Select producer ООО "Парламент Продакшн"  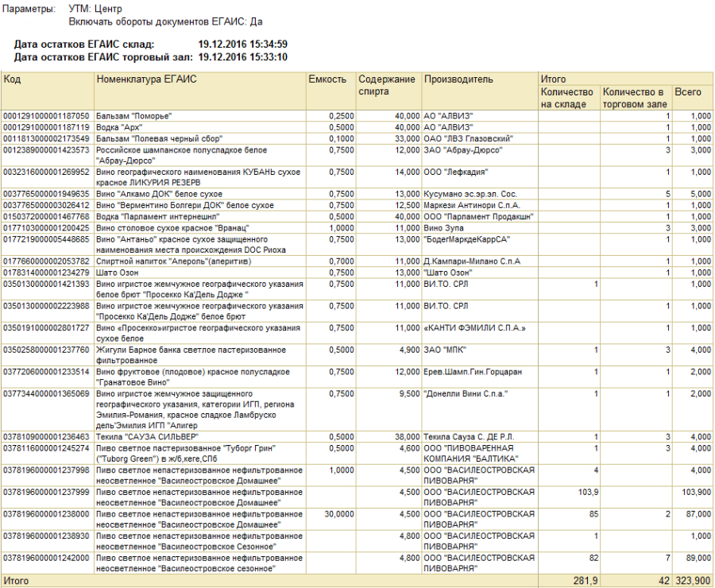pyautogui.click(x=479, y=217)
